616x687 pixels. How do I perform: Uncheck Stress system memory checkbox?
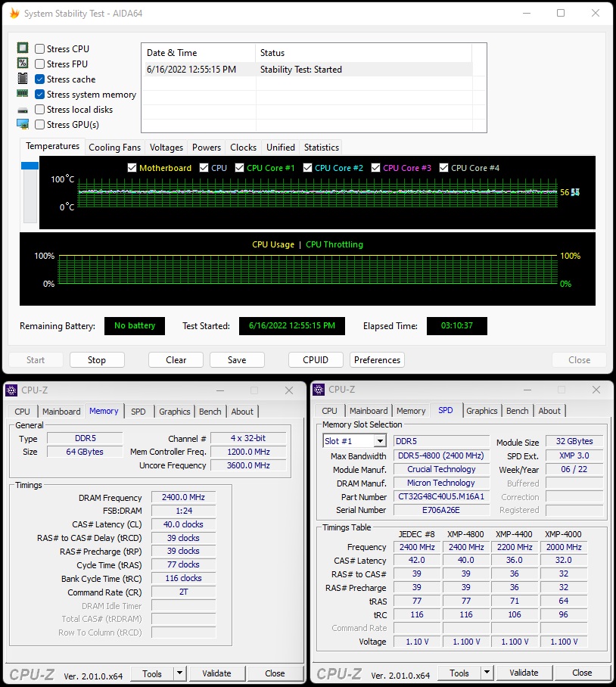[x=40, y=95]
